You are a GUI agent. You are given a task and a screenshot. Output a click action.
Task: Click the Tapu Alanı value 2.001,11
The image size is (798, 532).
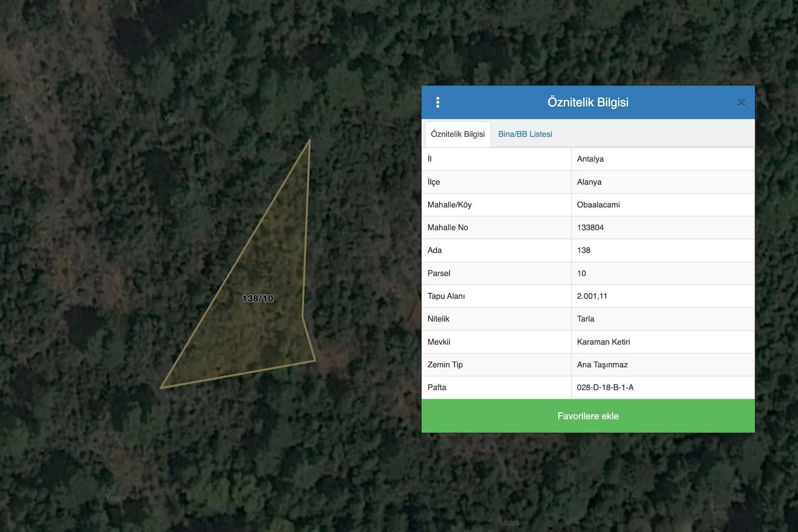click(592, 296)
